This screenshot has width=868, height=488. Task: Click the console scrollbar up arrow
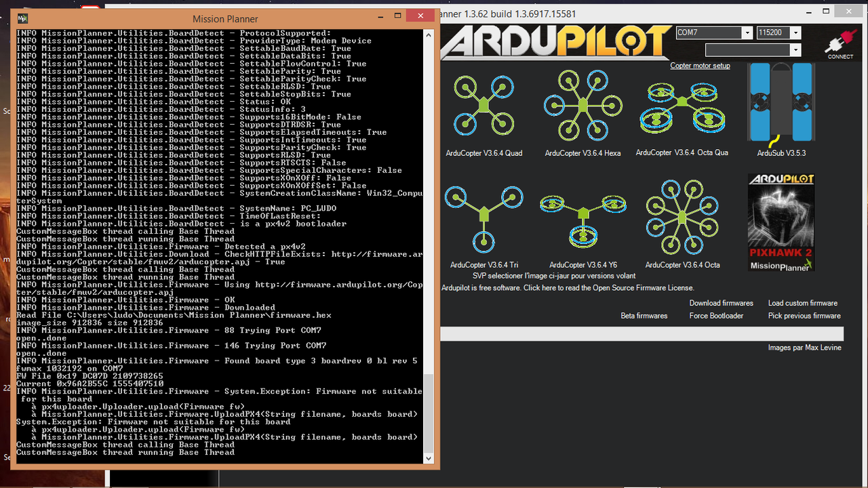point(428,35)
